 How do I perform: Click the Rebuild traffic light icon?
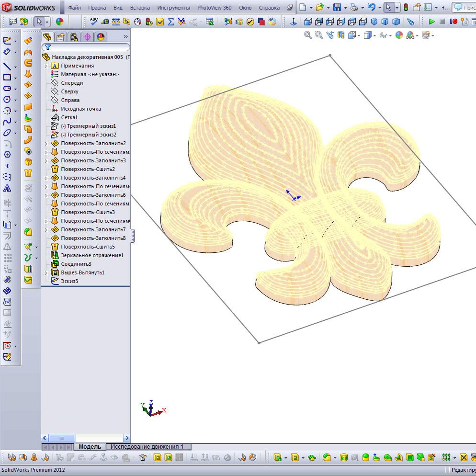tap(405, 8)
